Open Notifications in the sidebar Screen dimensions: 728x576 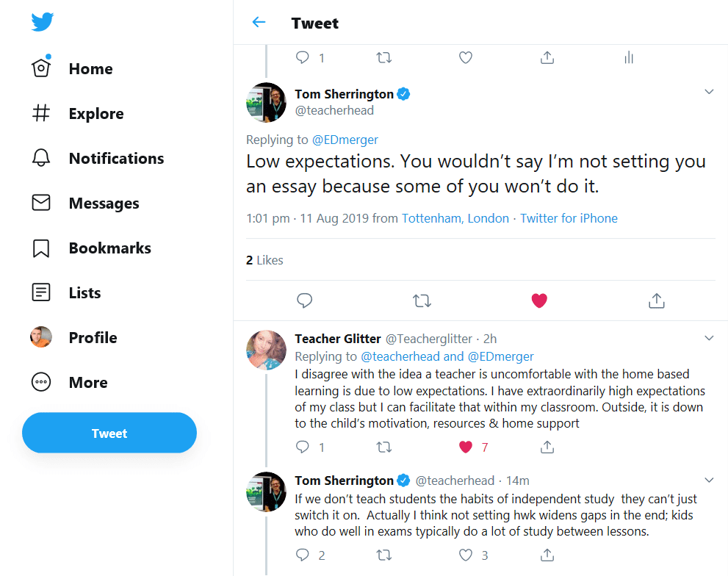[116, 159]
